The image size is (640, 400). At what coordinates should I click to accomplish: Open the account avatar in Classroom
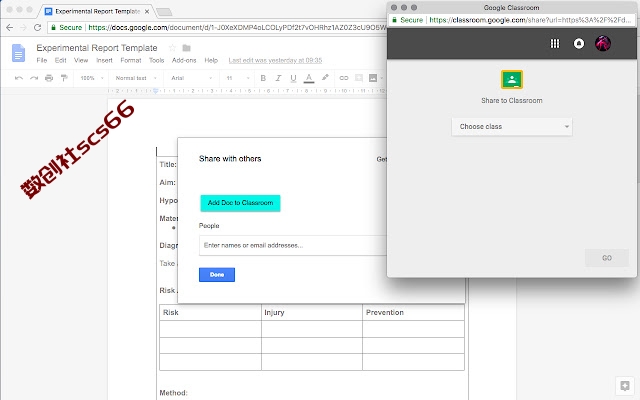[x=603, y=43]
